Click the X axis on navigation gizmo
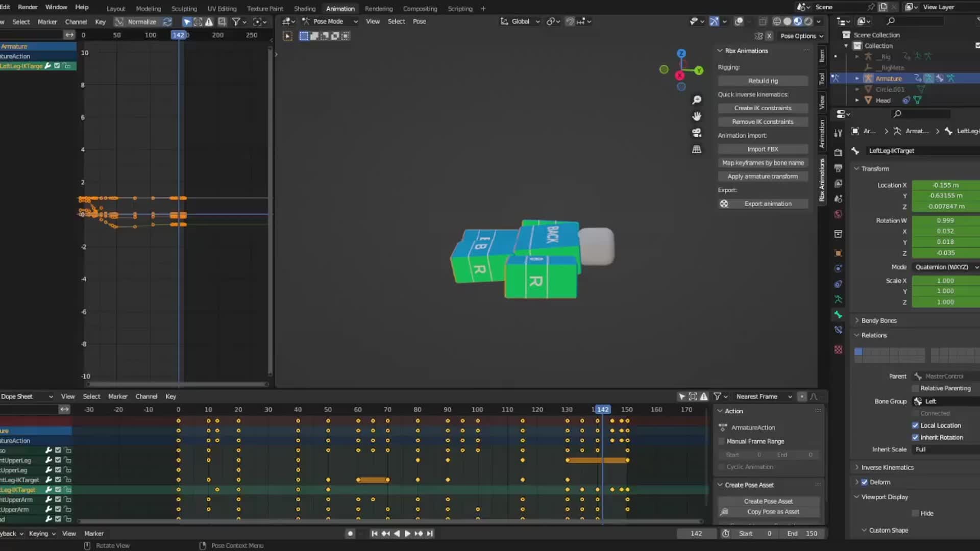 tap(679, 76)
